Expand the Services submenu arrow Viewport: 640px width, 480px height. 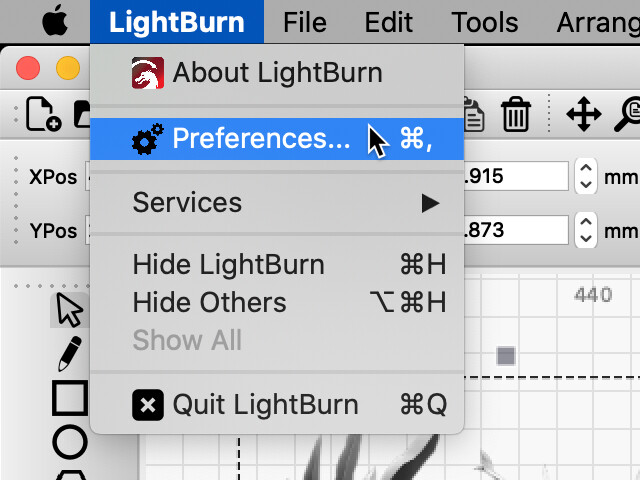coord(430,203)
